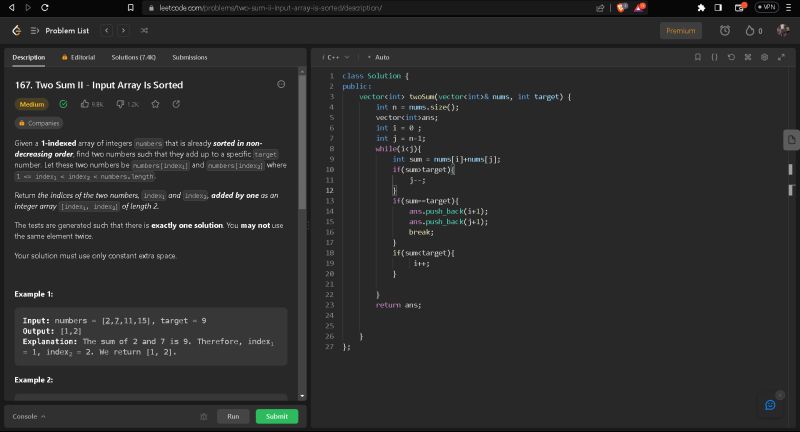
Task: Open the editor settings gear
Action: 764,57
